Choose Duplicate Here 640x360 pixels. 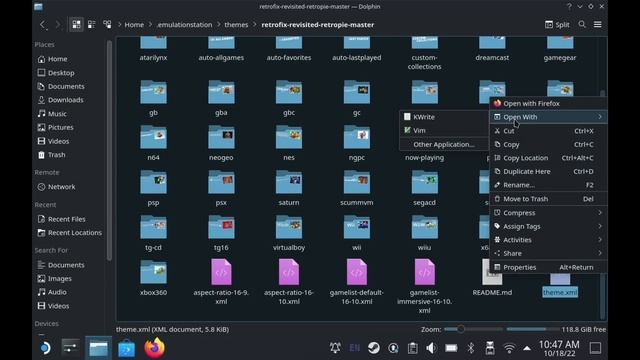coord(548,171)
